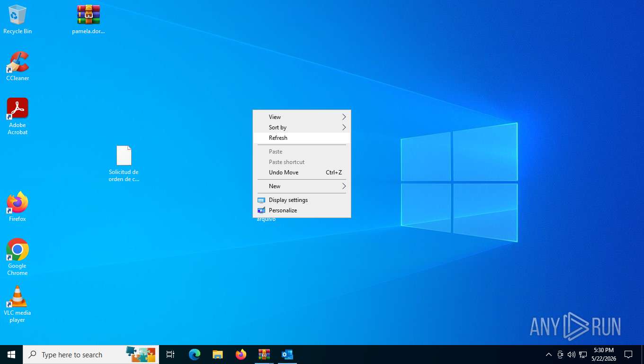The image size is (644, 364).
Task: Switch to WinRAR in the taskbar
Action: (x=264, y=355)
